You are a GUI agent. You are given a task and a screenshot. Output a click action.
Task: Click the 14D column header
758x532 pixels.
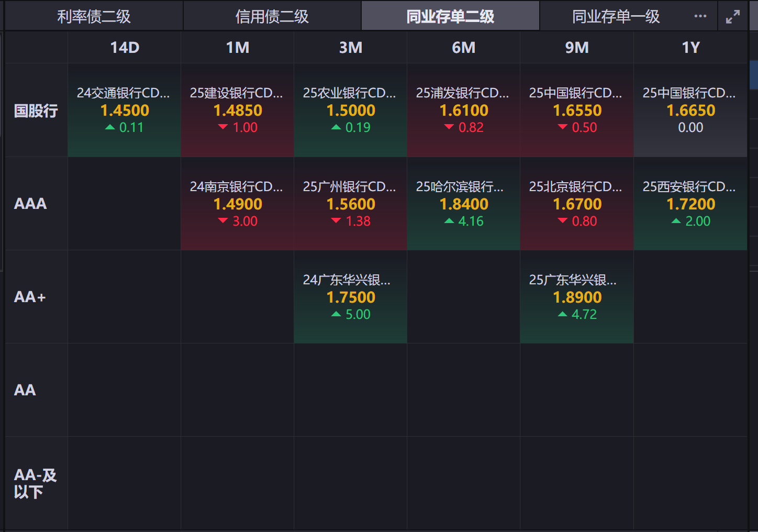(125, 48)
